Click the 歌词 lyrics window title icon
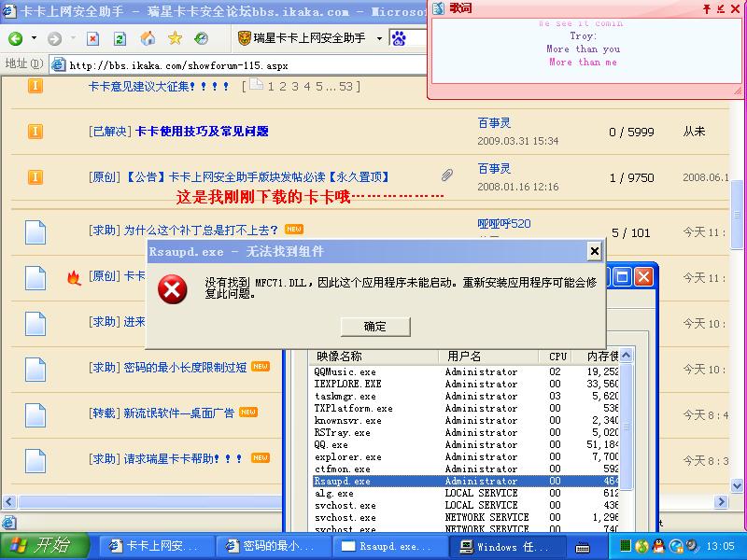747x560 pixels. (x=438, y=8)
